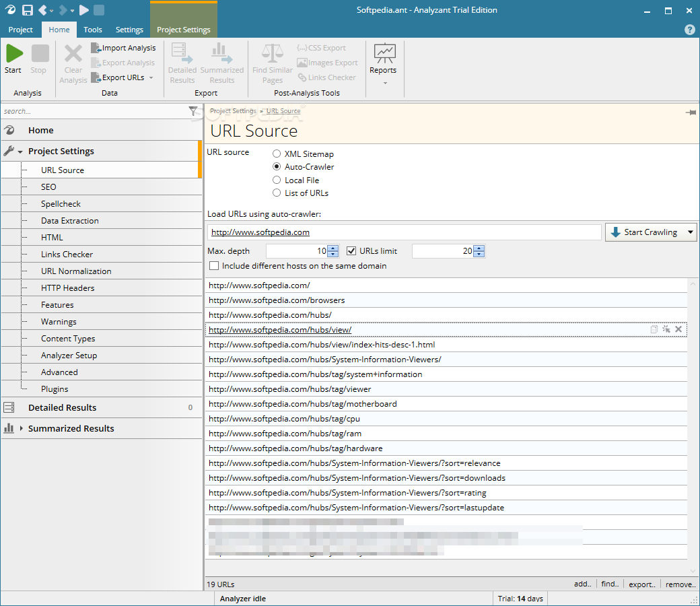Expand the Summarized Results tree node
The width and height of the screenshot is (700, 606).
tap(21, 428)
